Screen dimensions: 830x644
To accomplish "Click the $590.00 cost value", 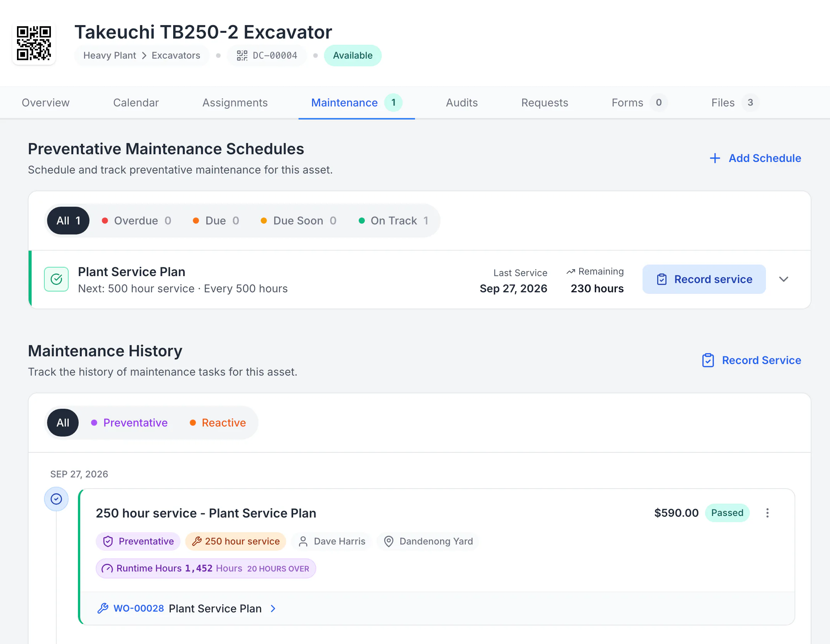I will point(676,513).
